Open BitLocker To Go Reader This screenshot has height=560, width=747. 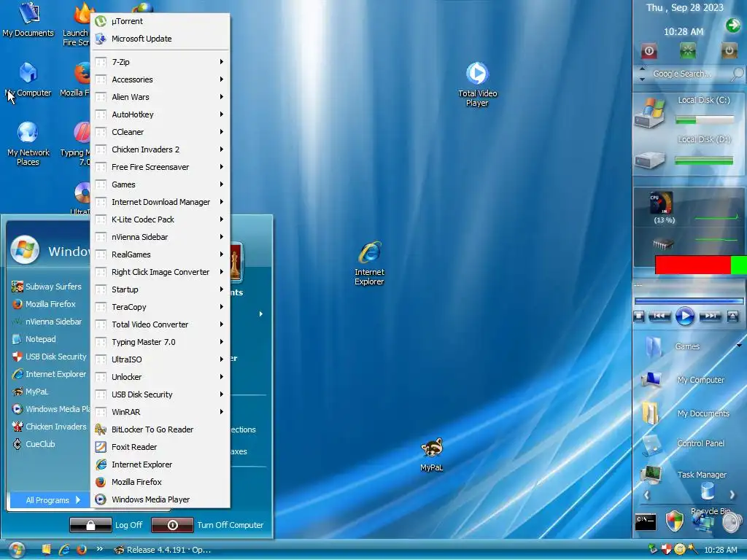pyautogui.click(x=160, y=429)
